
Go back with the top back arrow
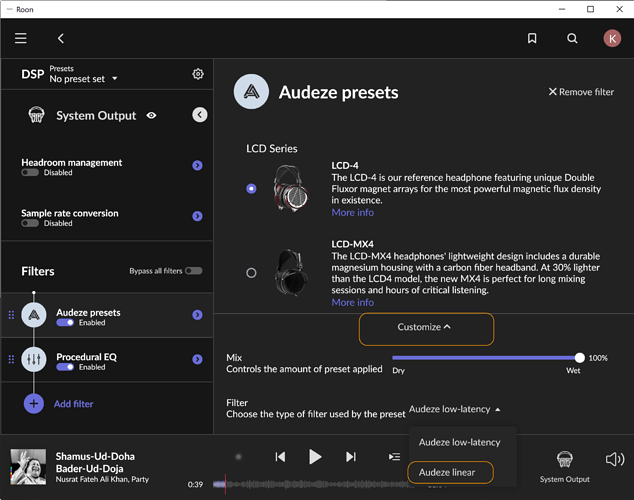[61, 38]
